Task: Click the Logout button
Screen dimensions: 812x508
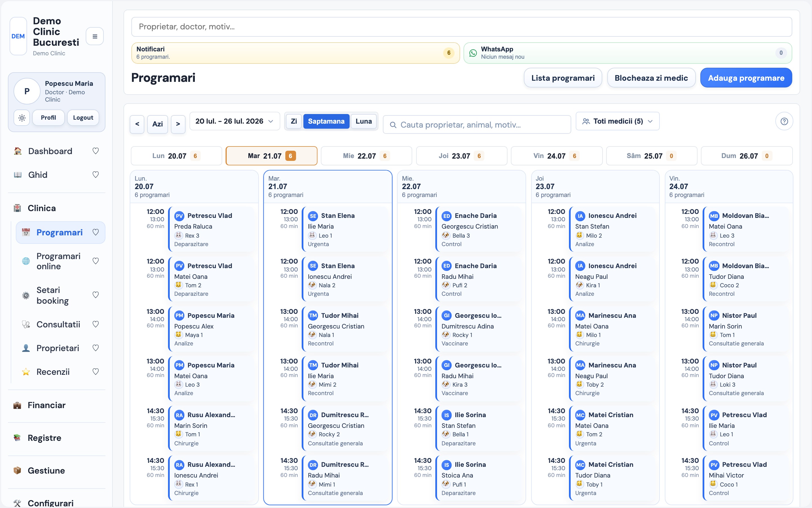Action: [83, 118]
